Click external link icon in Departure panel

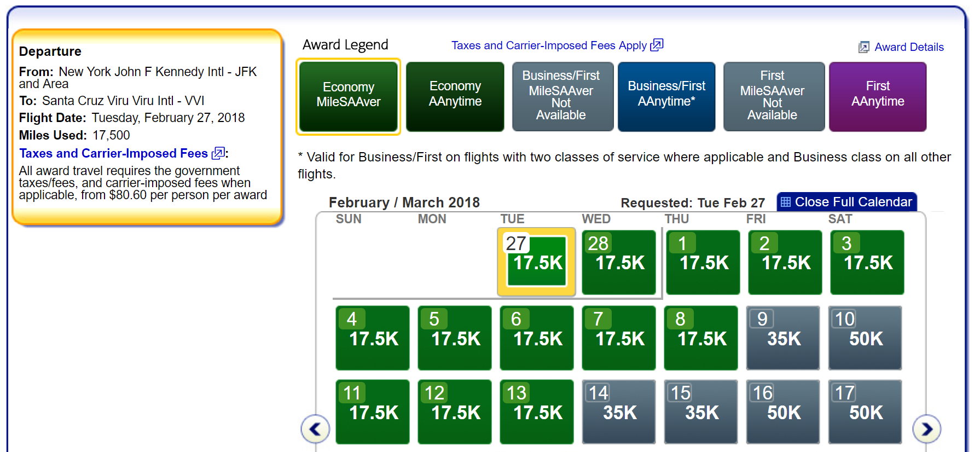[x=218, y=153]
